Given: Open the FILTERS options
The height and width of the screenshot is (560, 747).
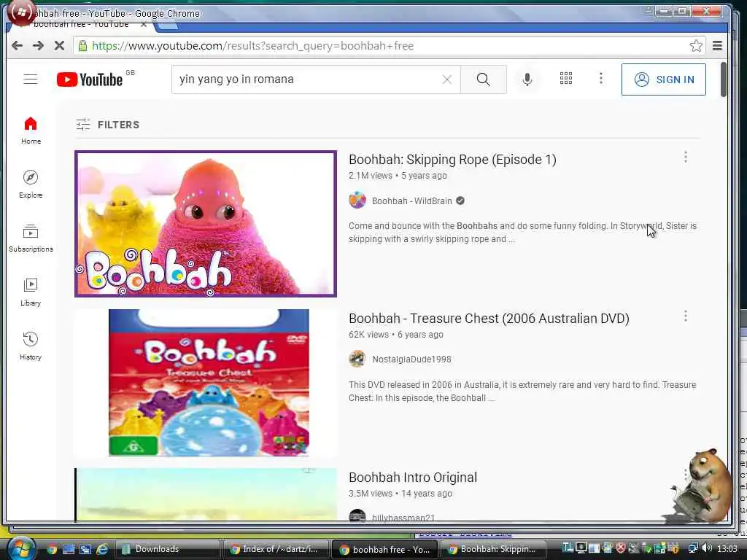Looking at the screenshot, I should [x=108, y=125].
